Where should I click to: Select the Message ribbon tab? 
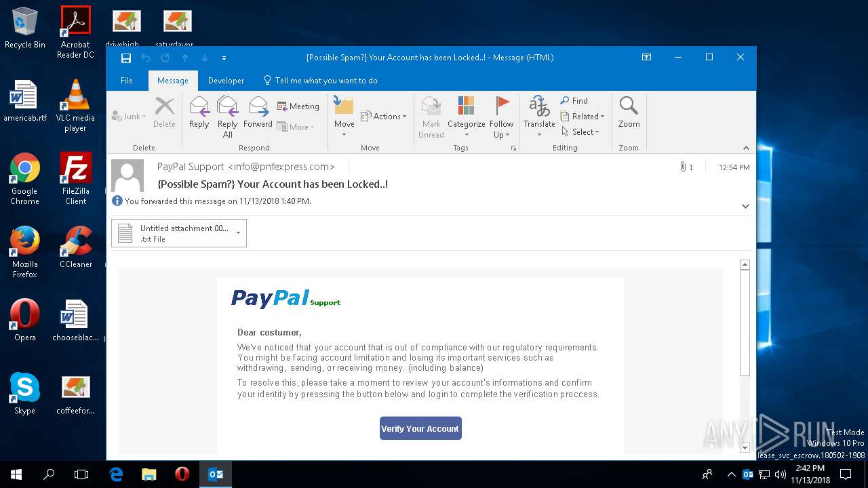[173, 81]
